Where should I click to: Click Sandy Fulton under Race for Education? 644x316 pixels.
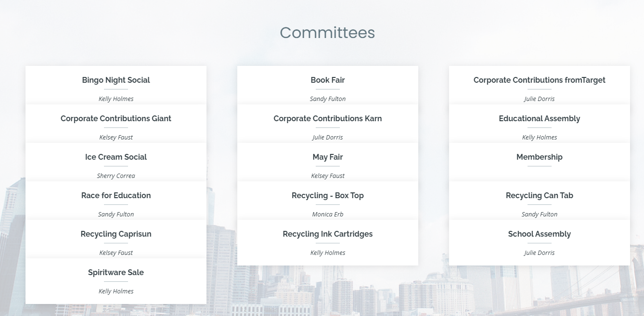click(116, 214)
